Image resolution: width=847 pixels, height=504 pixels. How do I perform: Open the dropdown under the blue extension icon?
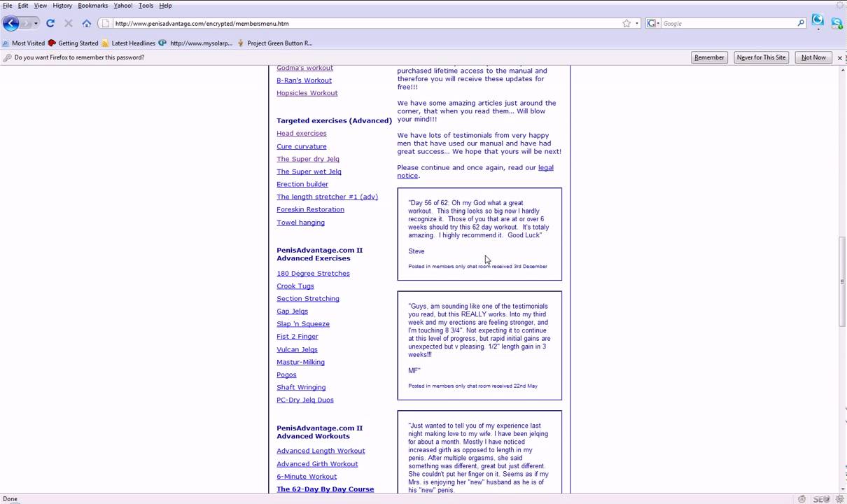[818, 29]
